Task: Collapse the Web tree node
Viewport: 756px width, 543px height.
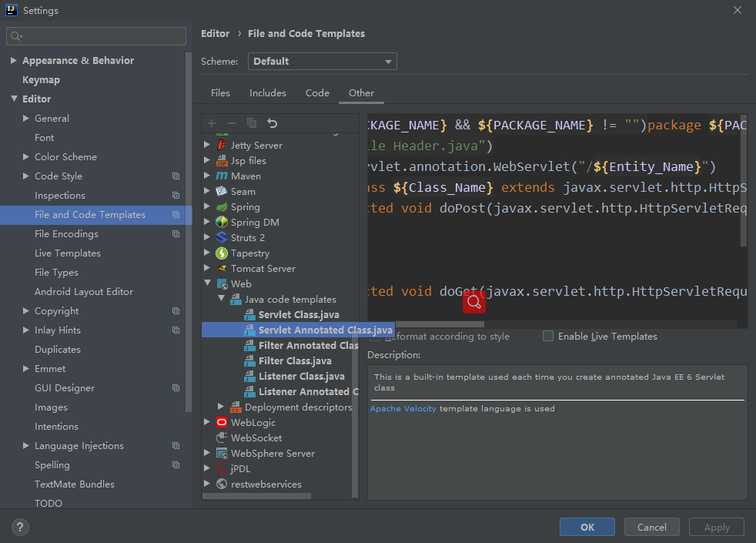Action: click(207, 284)
